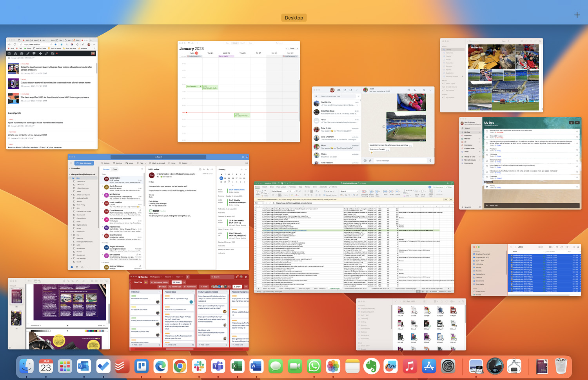Viewport: 588px width, 380px height.
Task: Complete the Pritchard task
Action: [487, 150]
